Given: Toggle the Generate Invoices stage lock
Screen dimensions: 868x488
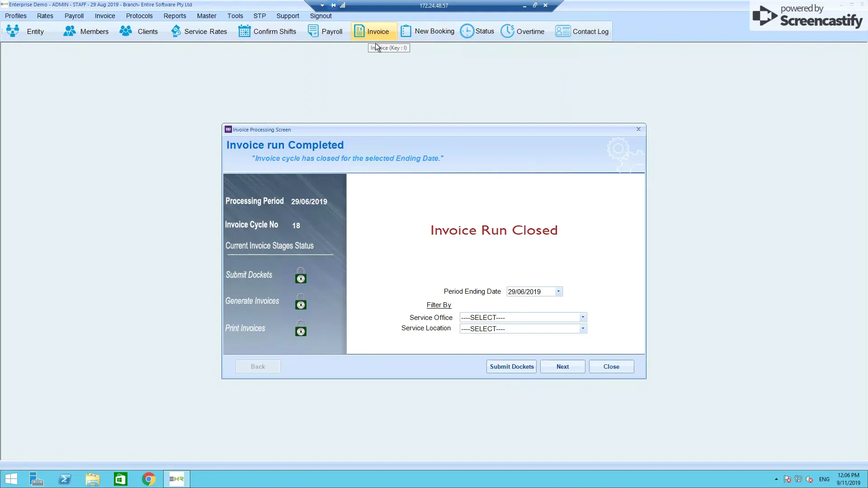Looking at the screenshot, I should 300,304.
